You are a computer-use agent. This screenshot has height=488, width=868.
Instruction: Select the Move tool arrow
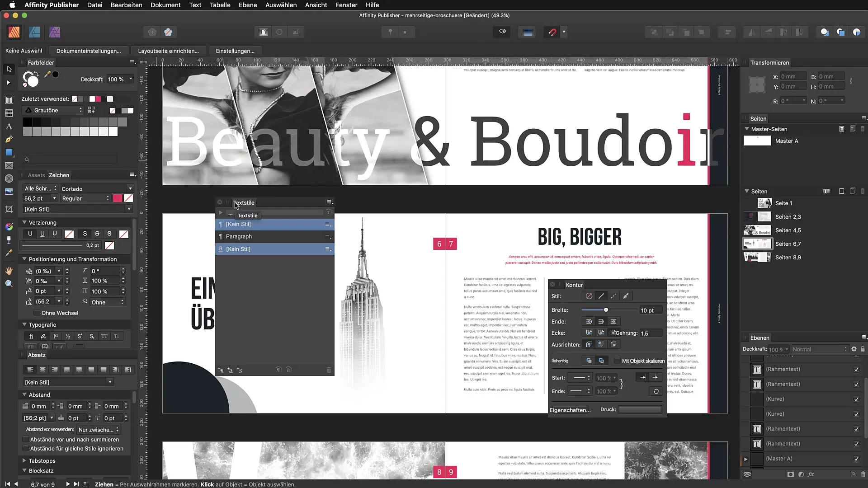click(x=9, y=69)
